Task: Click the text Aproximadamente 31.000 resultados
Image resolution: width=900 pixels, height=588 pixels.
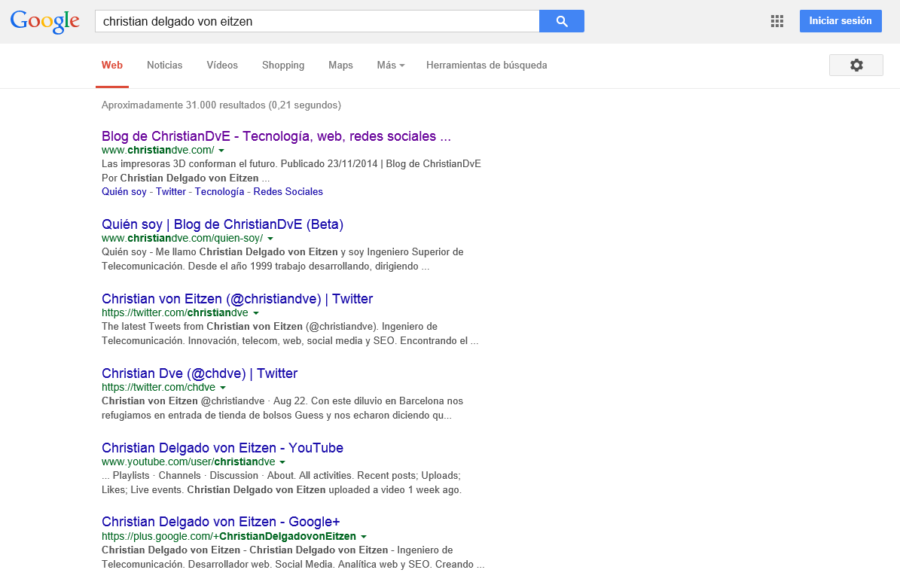Action: (x=221, y=105)
